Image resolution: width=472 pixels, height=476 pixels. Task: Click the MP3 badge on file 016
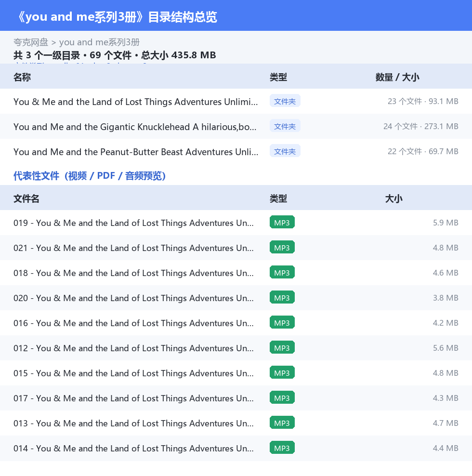click(x=282, y=322)
